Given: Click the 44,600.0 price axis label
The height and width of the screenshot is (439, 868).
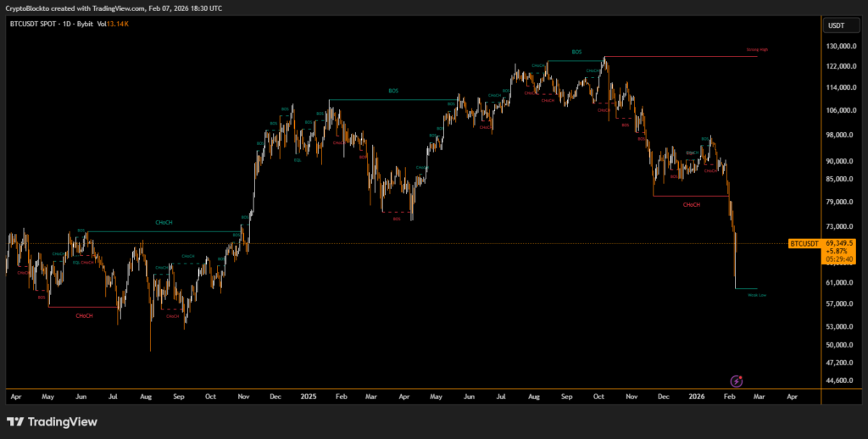Looking at the screenshot, I should pos(840,381).
